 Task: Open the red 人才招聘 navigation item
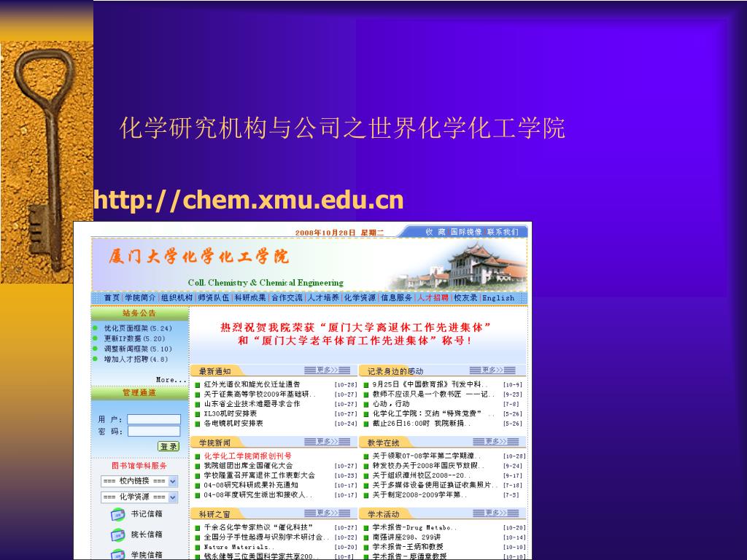point(433,298)
